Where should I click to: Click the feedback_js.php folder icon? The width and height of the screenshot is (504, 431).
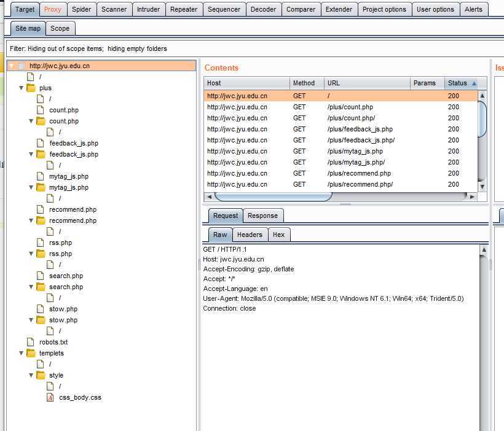coord(41,154)
